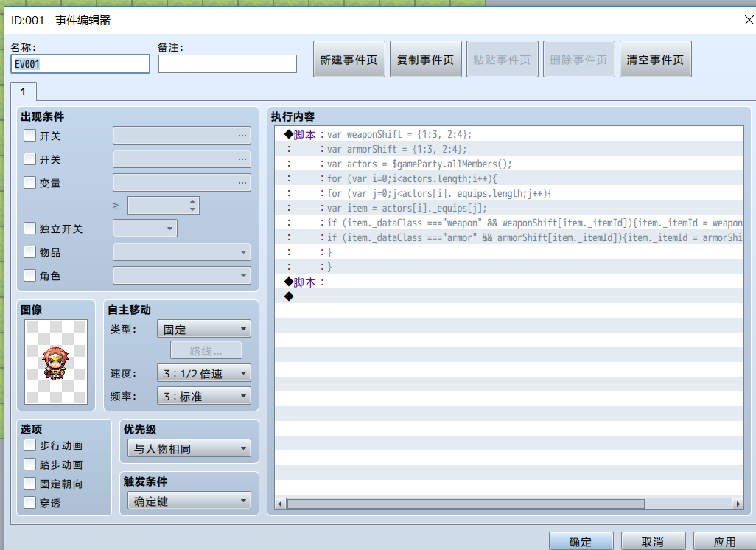Open the 物品 condition dropdown
Screen dimensions: 756x550
(182, 252)
